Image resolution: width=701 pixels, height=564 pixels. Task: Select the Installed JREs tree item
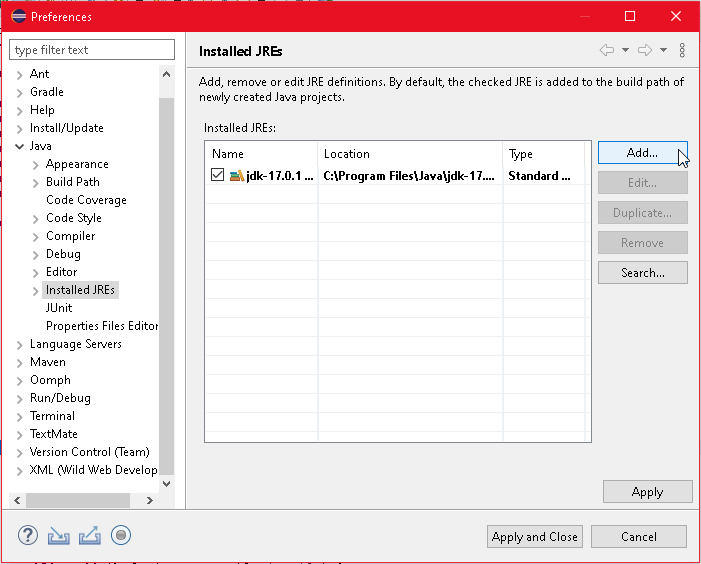tap(80, 290)
